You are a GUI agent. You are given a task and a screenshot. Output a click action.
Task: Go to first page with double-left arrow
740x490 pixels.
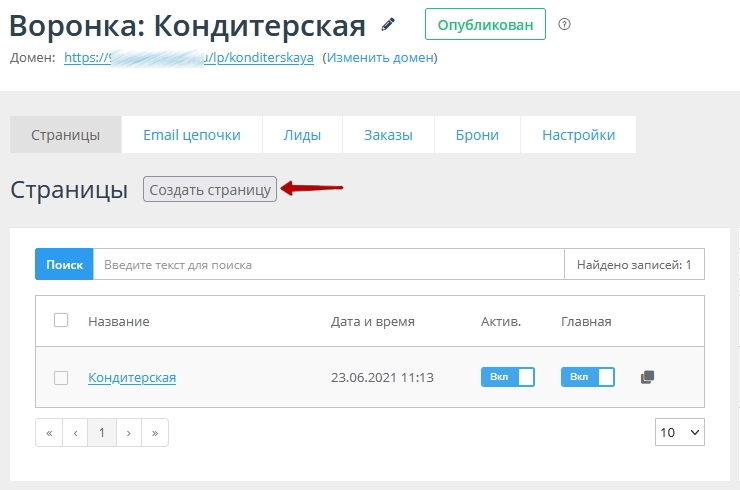49,433
